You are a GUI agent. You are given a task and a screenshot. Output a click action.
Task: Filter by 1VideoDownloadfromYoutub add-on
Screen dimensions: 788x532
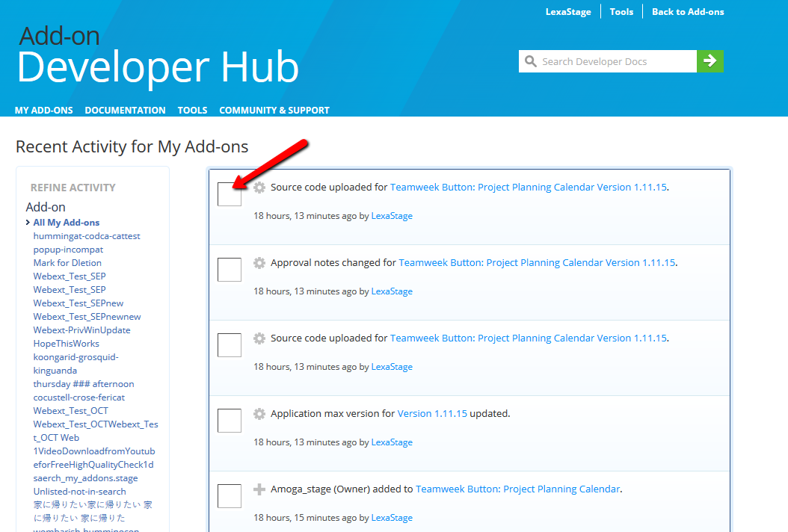click(x=94, y=458)
